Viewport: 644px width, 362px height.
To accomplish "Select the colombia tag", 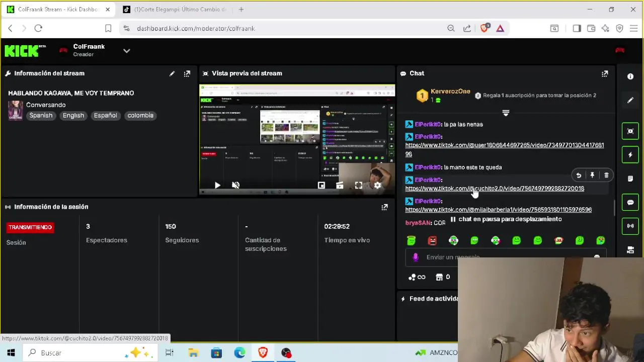I will click(x=140, y=116).
